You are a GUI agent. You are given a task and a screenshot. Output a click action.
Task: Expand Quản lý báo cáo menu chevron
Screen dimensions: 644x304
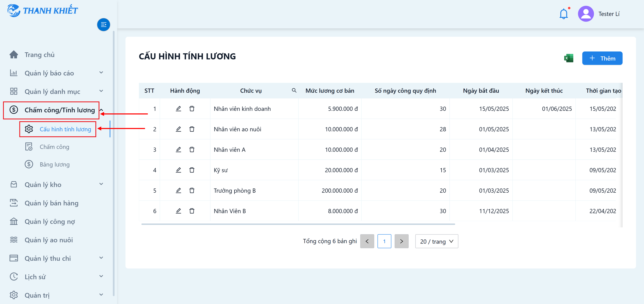click(101, 73)
